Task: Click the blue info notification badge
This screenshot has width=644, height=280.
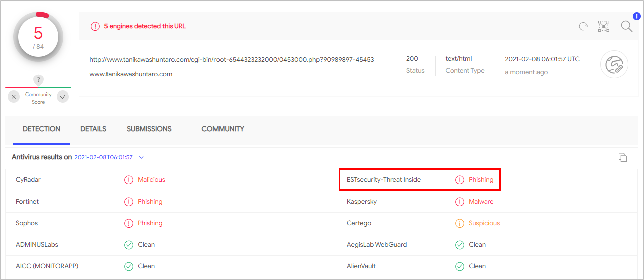Action: tap(636, 16)
